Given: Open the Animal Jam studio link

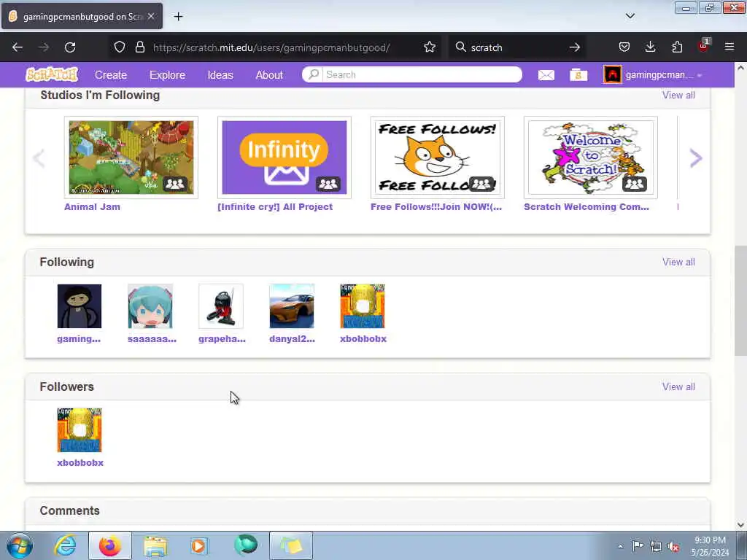Looking at the screenshot, I should point(92,206).
